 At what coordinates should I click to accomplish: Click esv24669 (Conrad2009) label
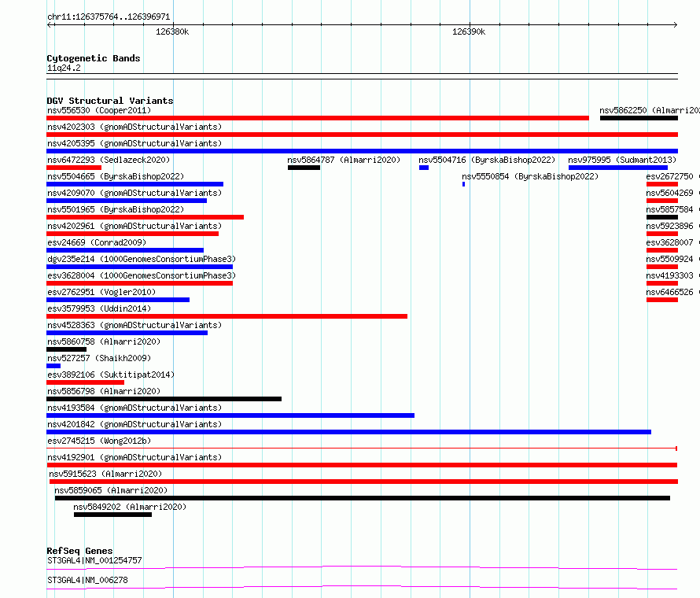[x=97, y=242]
